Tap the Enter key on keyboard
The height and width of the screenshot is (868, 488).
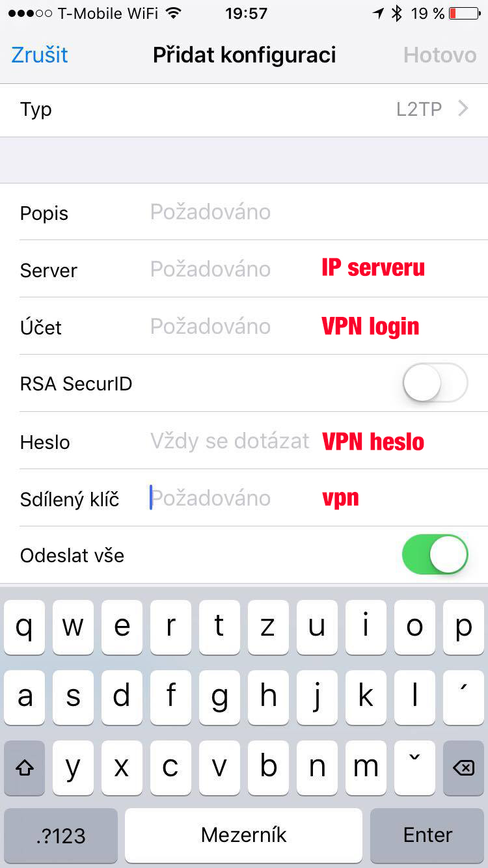click(x=427, y=835)
